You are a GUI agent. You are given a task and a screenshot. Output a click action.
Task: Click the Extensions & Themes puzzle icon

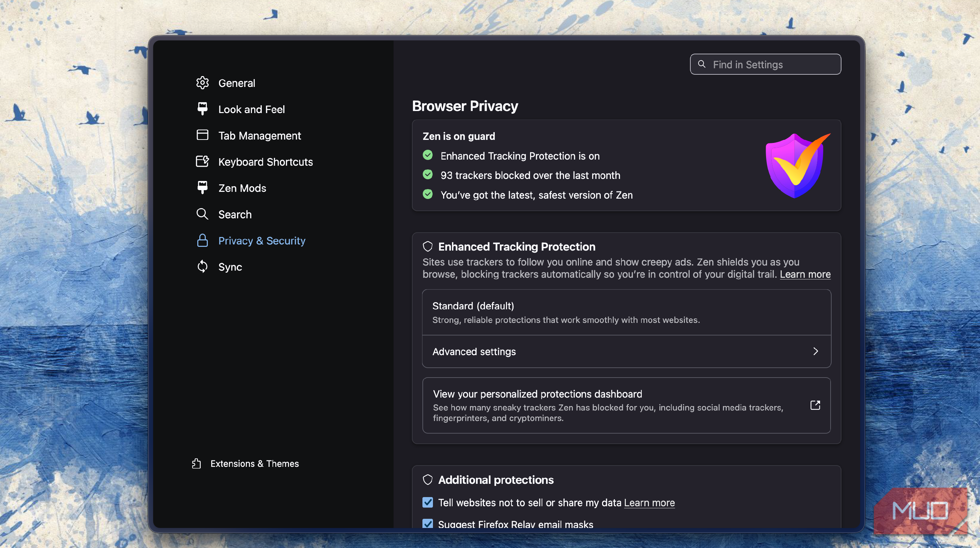pyautogui.click(x=196, y=463)
